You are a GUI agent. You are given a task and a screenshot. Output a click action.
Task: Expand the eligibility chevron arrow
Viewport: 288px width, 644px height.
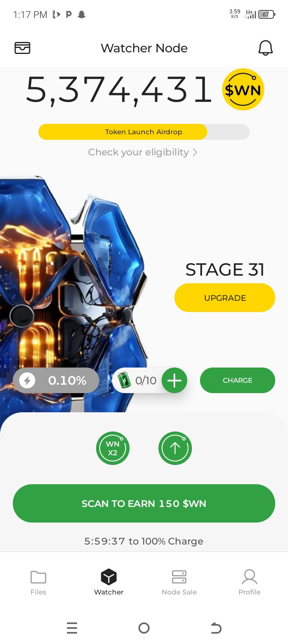[x=195, y=152]
